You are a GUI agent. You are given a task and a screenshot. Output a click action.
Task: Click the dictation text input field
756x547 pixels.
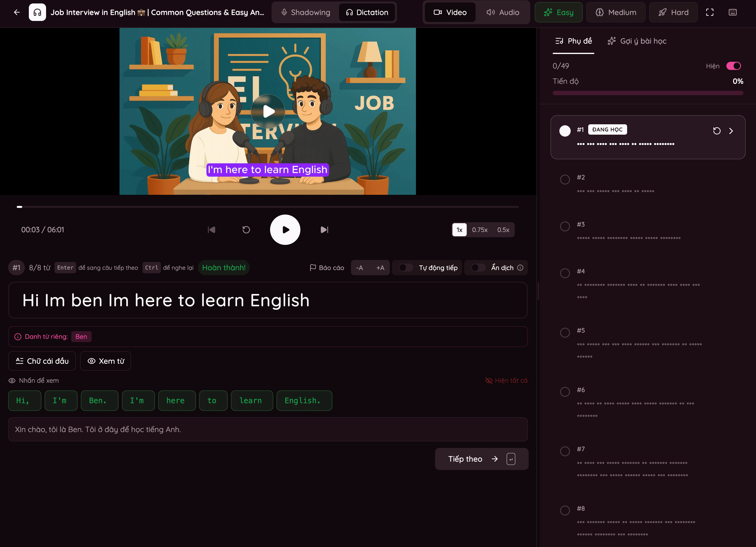(x=268, y=300)
